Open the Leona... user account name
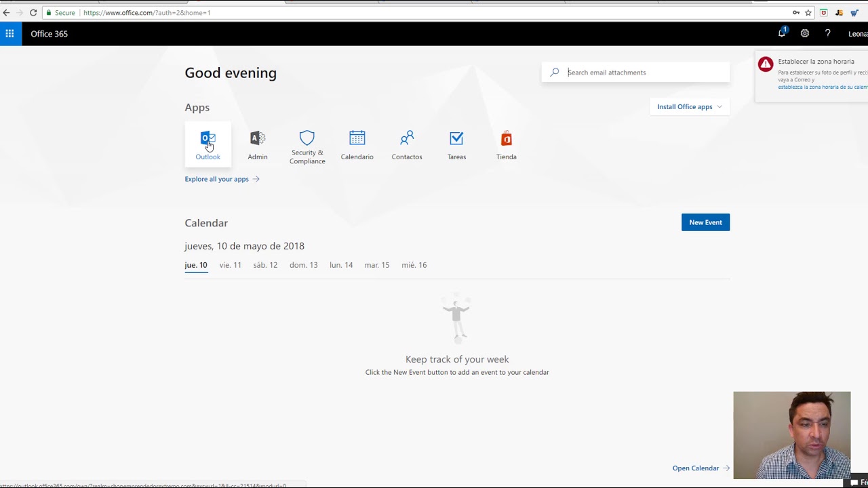The image size is (868, 488). (x=858, y=34)
